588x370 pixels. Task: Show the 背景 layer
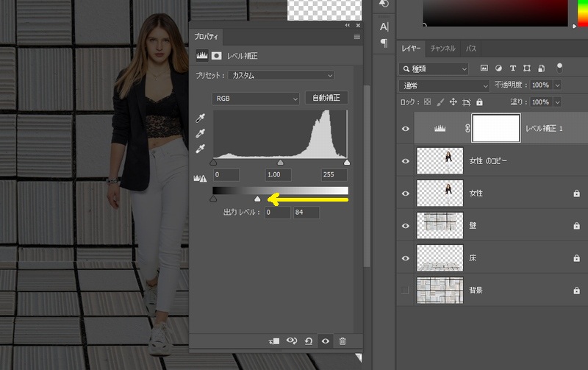coord(405,291)
